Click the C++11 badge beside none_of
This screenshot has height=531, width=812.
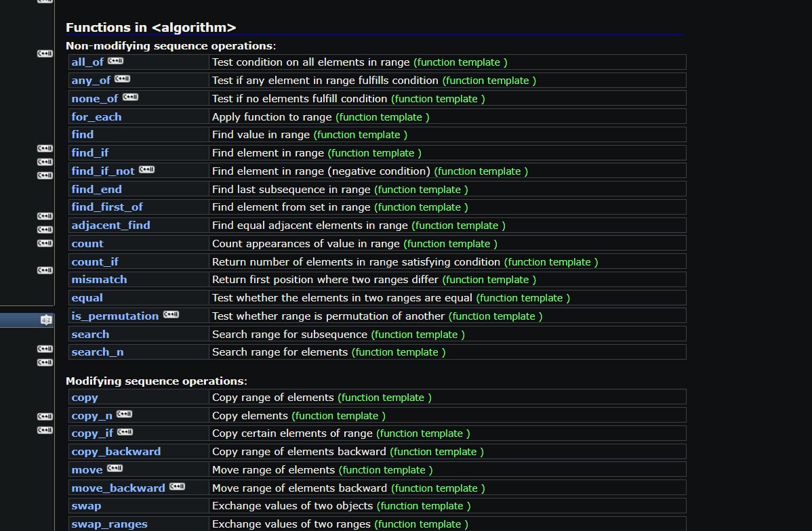pos(130,98)
